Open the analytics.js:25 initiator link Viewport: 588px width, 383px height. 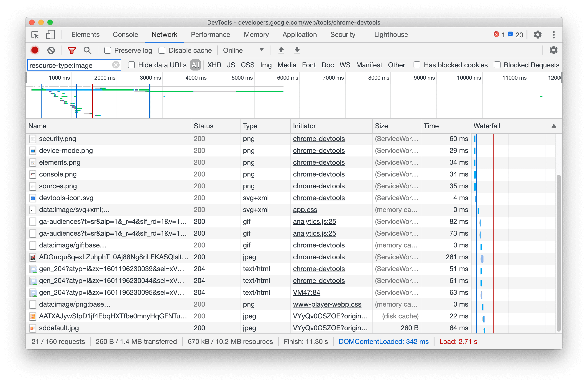[314, 221]
